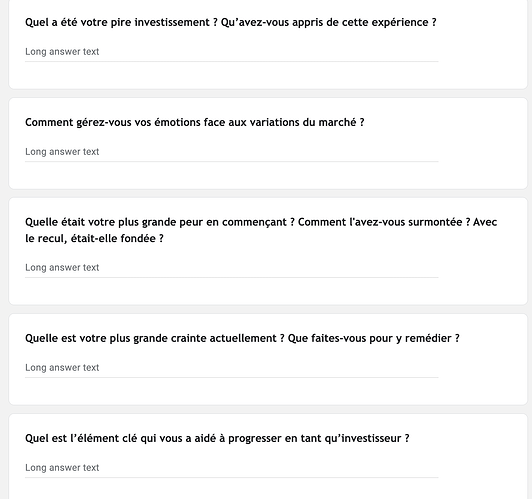Viewport: 532px width, 499px height.
Task: Click the 'le recul, était-elle fondée ?' line
Action: [94, 238]
